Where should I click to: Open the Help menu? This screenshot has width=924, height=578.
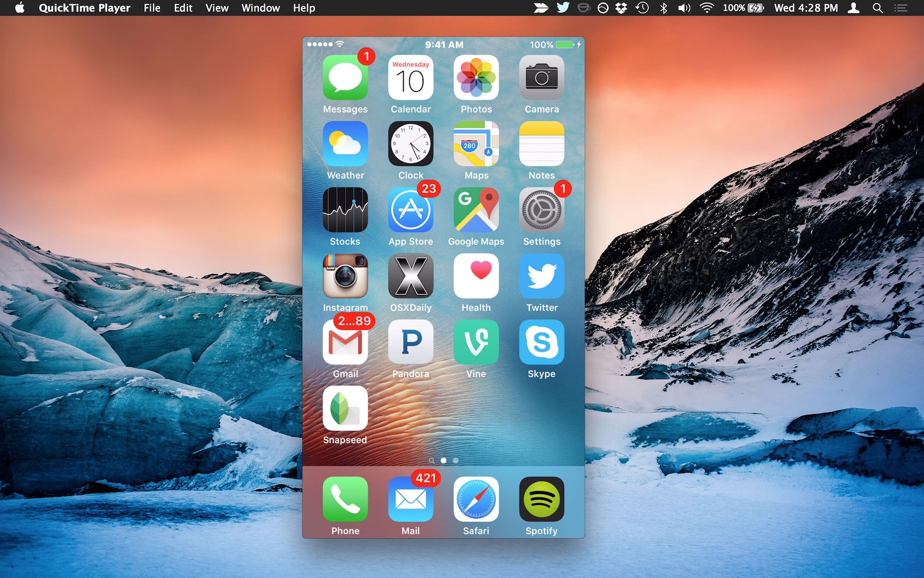point(304,8)
